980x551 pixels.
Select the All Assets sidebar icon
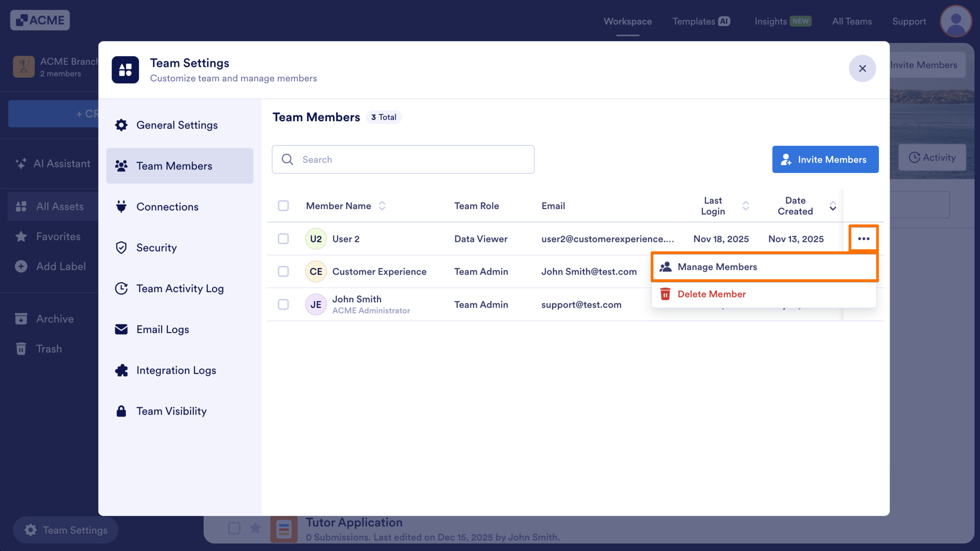pyautogui.click(x=21, y=206)
